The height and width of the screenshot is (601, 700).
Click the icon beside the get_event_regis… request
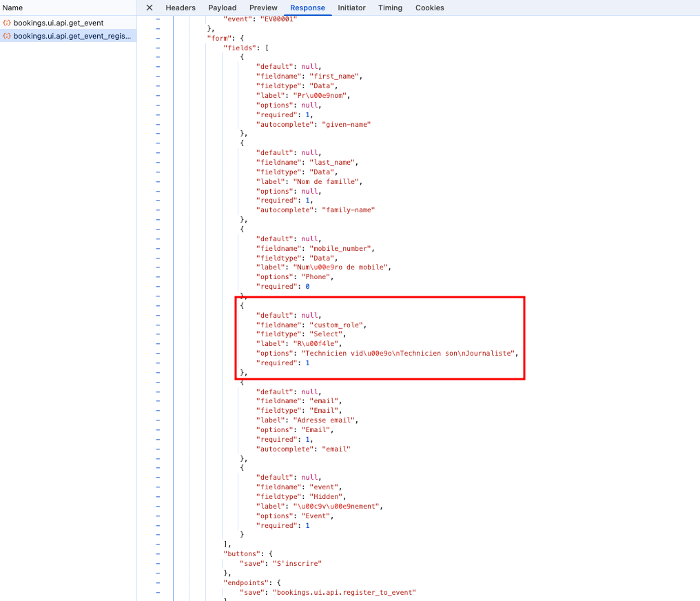click(x=7, y=36)
